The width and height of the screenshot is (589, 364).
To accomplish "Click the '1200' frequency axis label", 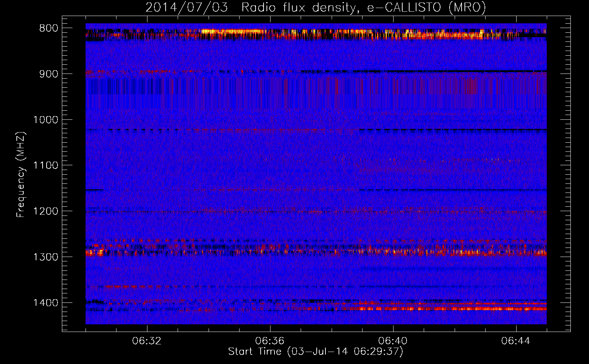I will click(x=46, y=211).
